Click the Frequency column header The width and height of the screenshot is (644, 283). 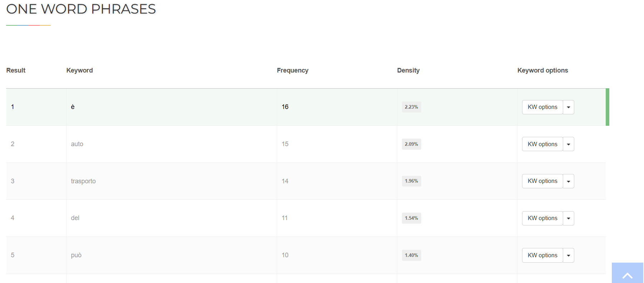(292, 70)
